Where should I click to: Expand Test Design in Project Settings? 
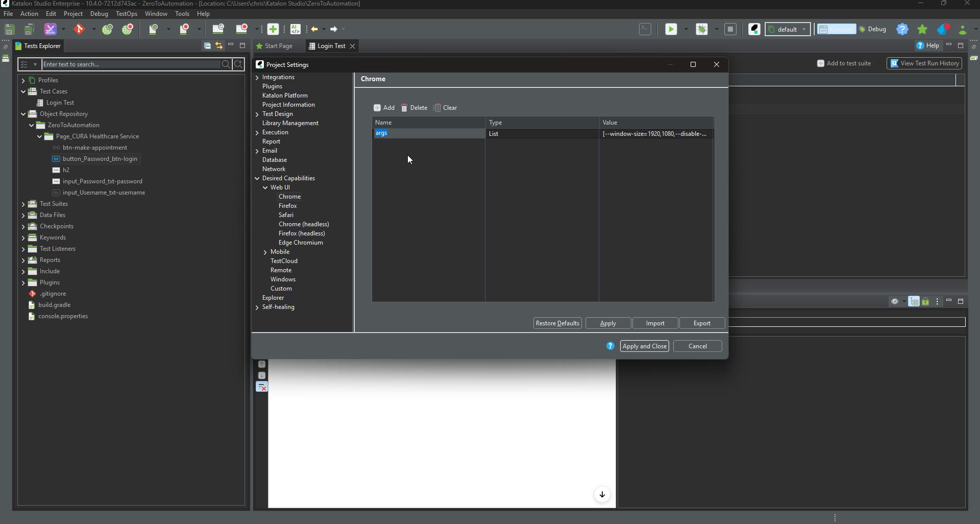(257, 114)
